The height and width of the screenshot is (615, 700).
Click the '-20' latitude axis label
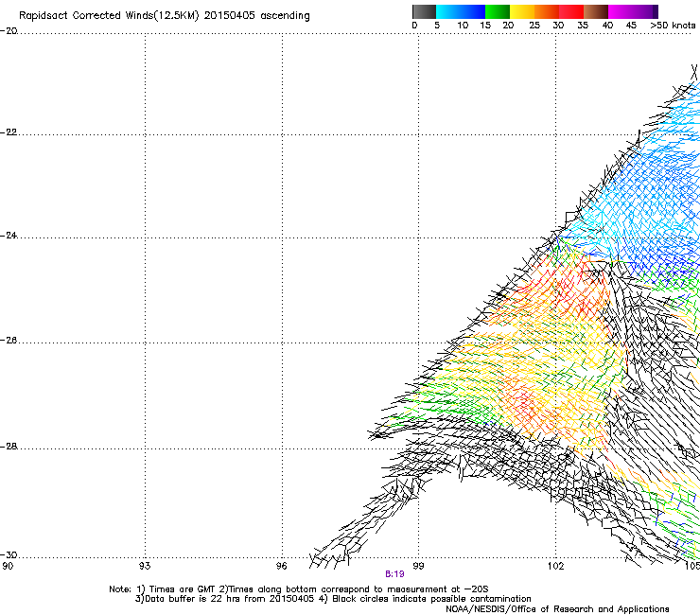point(9,31)
